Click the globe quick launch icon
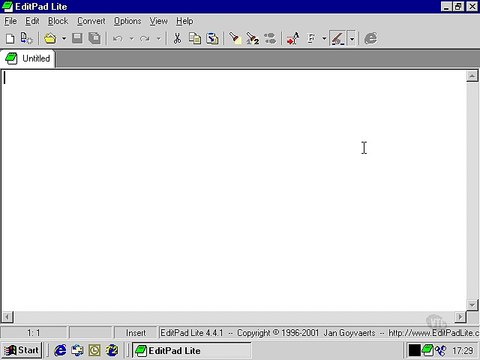This screenshot has width=480, height=360. point(112,350)
